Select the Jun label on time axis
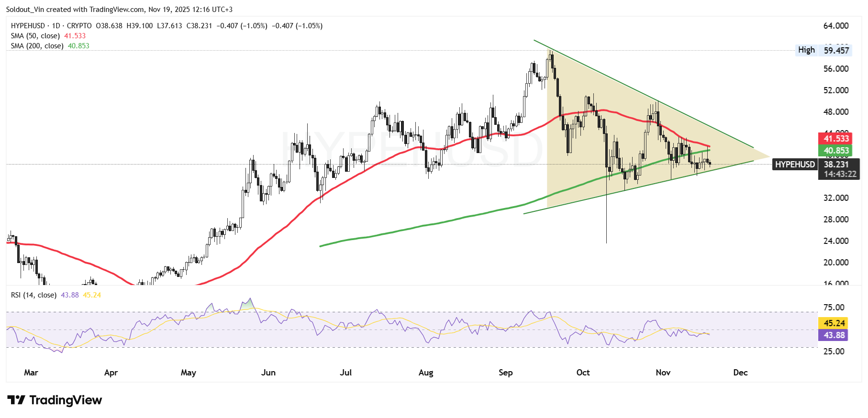The height and width of the screenshot is (418, 868). tap(268, 373)
